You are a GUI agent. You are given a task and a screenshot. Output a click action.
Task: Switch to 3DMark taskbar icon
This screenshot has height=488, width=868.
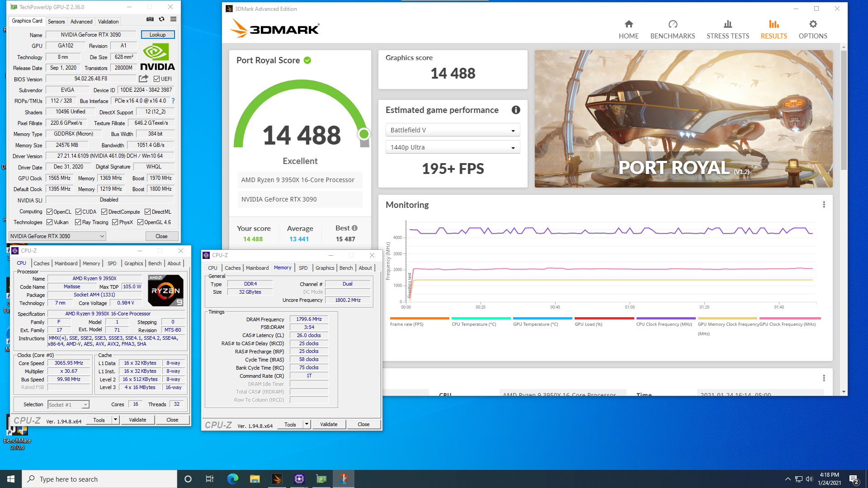(x=277, y=479)
